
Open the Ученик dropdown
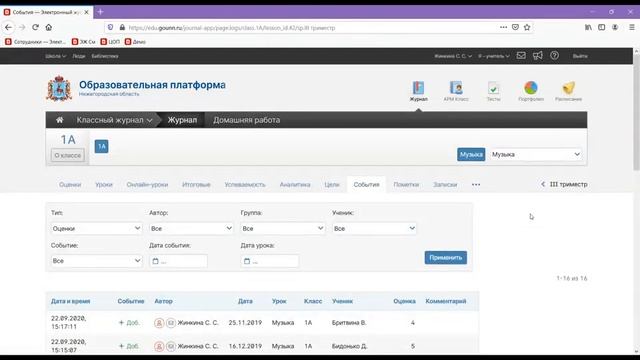[374, 229]
